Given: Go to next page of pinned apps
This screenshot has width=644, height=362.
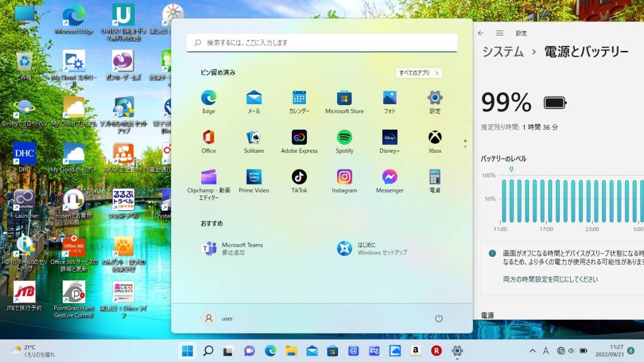Looking at the screenshot, I should tap(465, 146).
